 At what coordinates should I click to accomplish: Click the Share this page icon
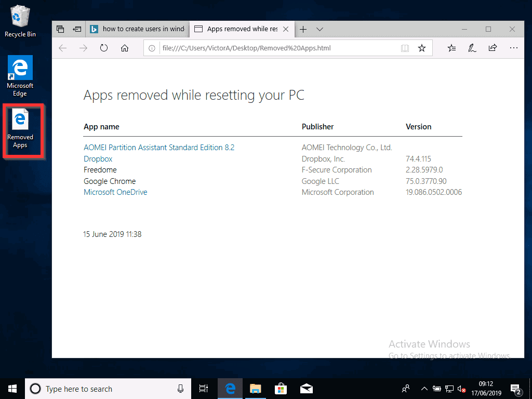tap(493, 48)
